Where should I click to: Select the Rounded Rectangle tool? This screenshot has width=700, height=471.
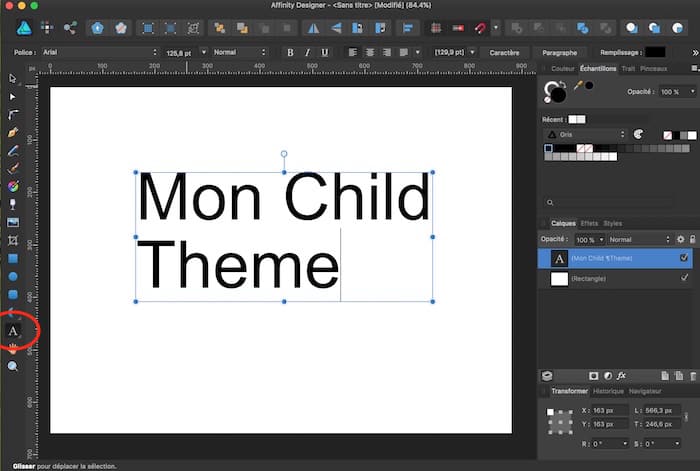click(13, 295)
